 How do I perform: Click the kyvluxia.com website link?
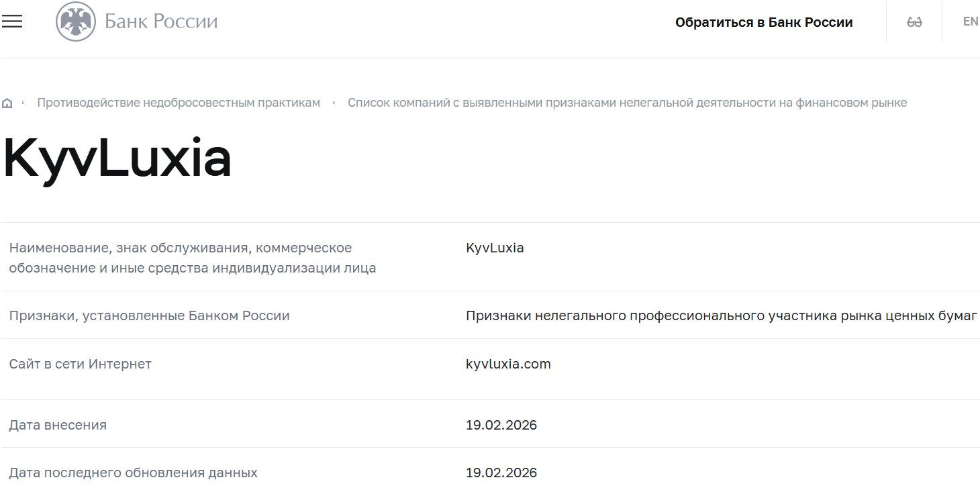point(509,364)
